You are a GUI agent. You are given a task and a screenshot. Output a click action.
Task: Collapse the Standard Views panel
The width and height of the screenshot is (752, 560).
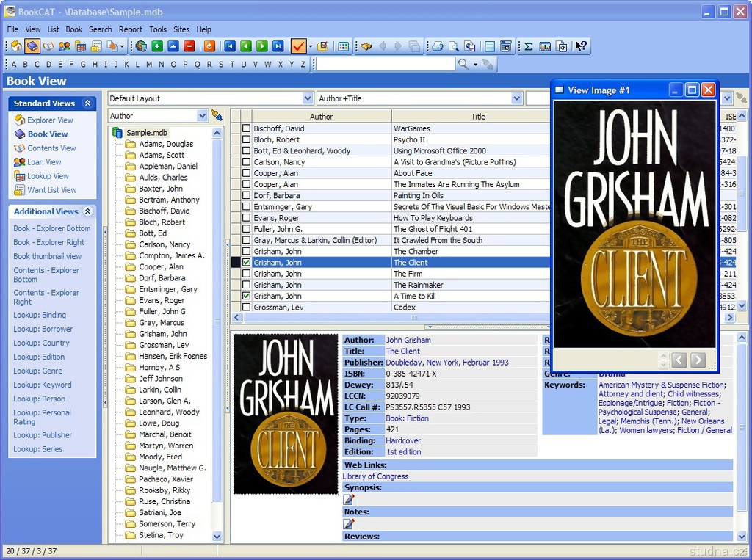click(87, 103)
